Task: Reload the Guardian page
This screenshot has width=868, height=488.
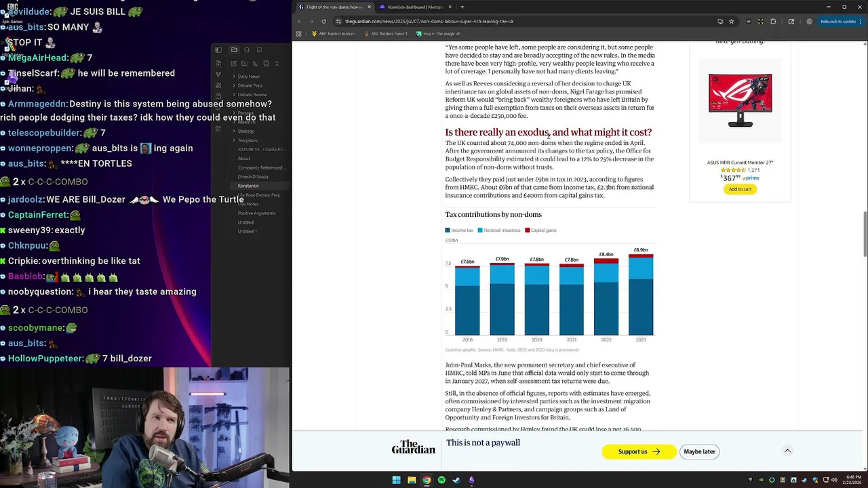Action: 323,21
